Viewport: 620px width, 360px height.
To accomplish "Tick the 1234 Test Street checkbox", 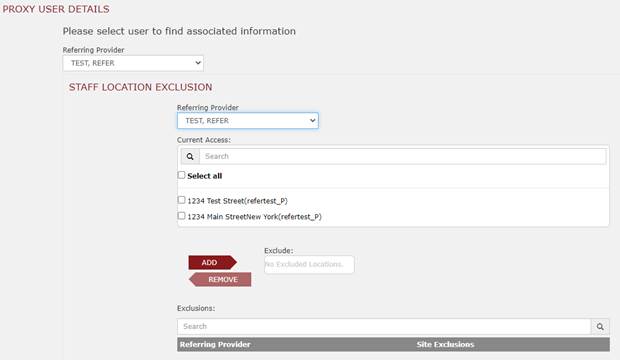I will click(181, 200).
